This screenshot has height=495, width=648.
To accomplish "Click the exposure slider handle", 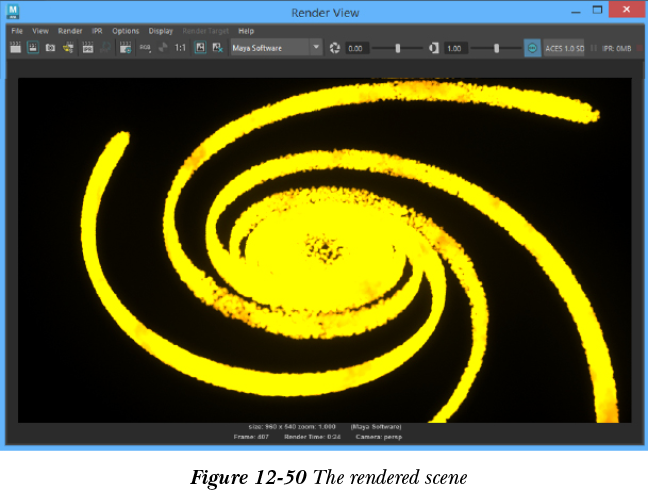I will (x=398, y=47).
